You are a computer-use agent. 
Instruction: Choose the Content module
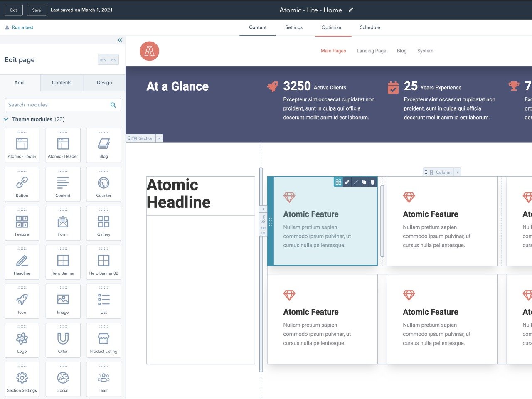pyautogui.click(x=63, y=184)
